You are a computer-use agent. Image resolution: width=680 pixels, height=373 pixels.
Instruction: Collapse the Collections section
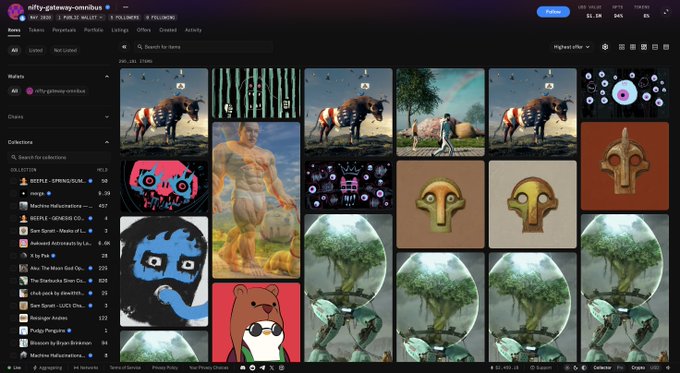tap(107, 142)
